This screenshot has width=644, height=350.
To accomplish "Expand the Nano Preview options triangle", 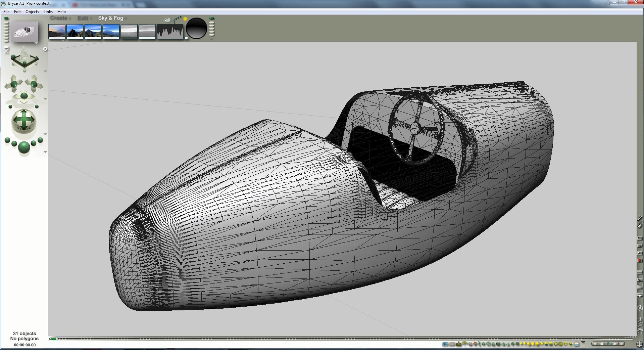I will [36, 43].
